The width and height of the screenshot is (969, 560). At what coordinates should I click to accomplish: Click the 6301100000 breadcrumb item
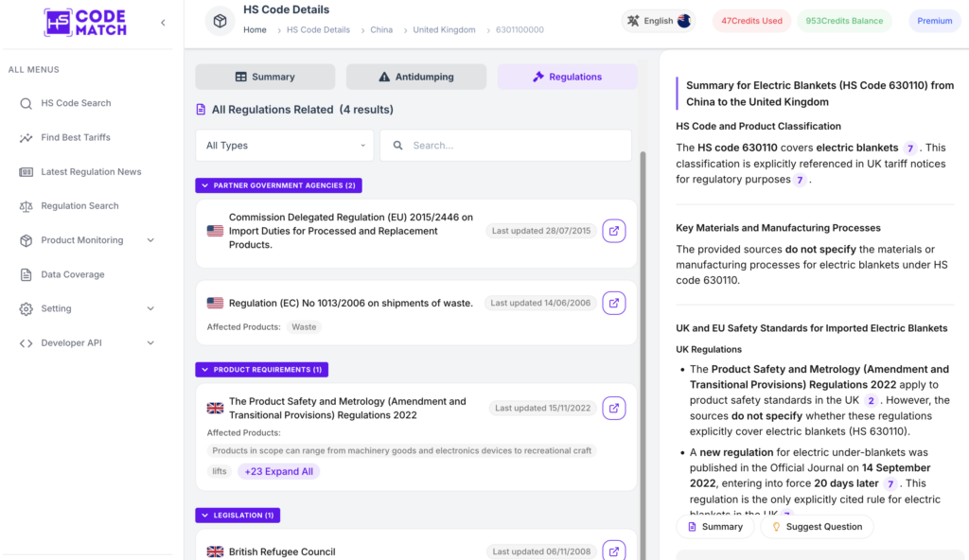click(520, 29)
